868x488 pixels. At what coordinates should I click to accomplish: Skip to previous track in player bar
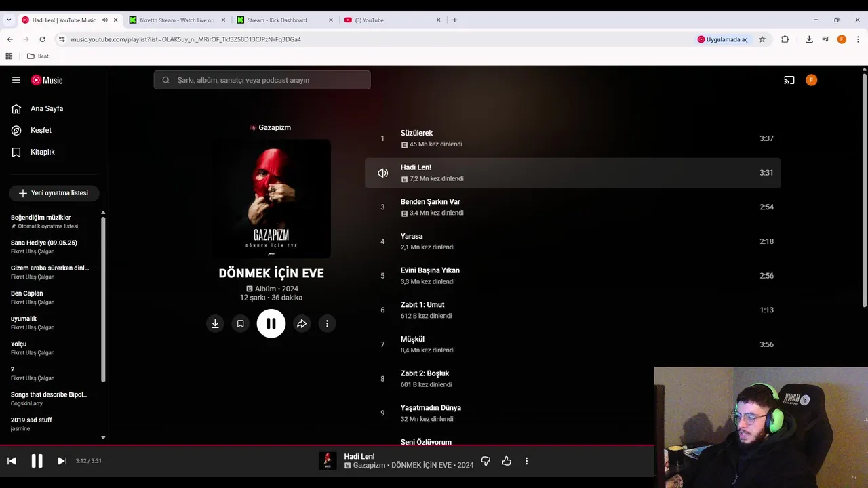(12, 461)
